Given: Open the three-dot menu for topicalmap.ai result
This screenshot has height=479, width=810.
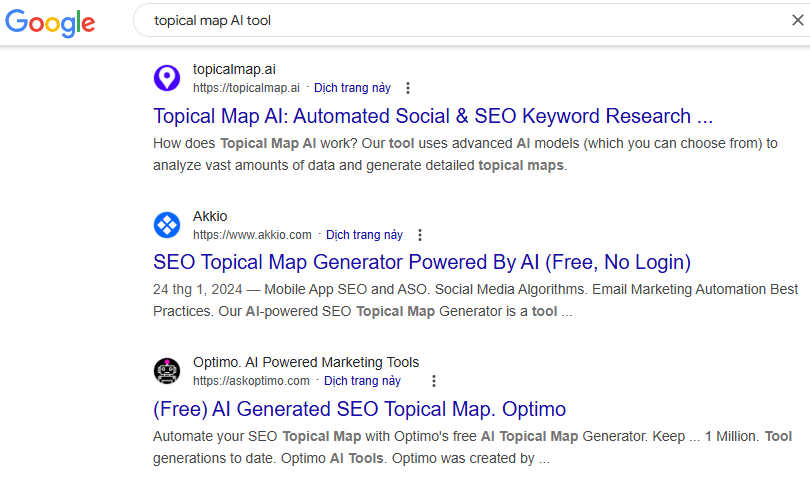Looking at the screenshot, I should coord(408,88).
